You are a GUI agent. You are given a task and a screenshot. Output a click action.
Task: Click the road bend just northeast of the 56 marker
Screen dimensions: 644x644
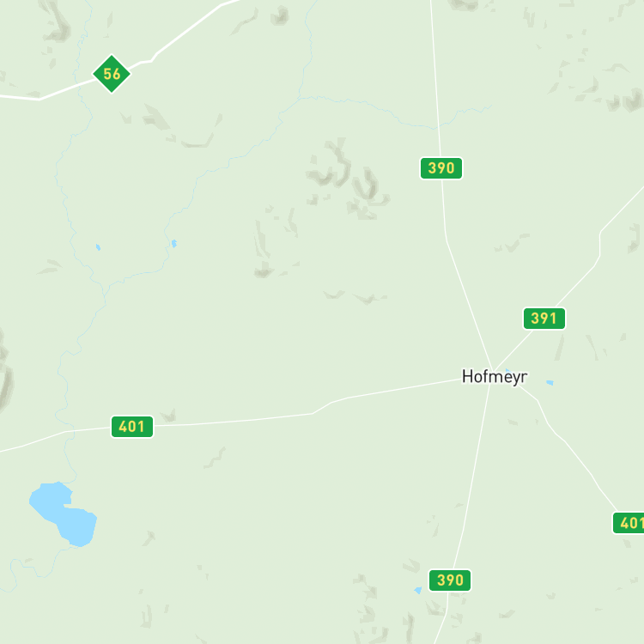pos(152,61)
